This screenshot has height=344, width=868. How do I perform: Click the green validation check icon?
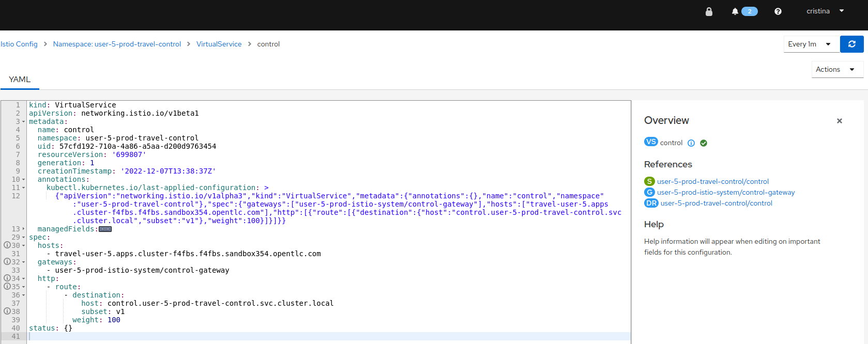pyautogui.click(x=704, y=143)
